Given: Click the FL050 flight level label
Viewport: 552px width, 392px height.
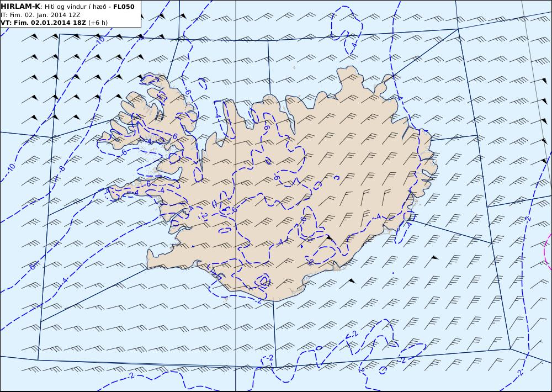Looking at the screenshot, I should coord(124,7).
